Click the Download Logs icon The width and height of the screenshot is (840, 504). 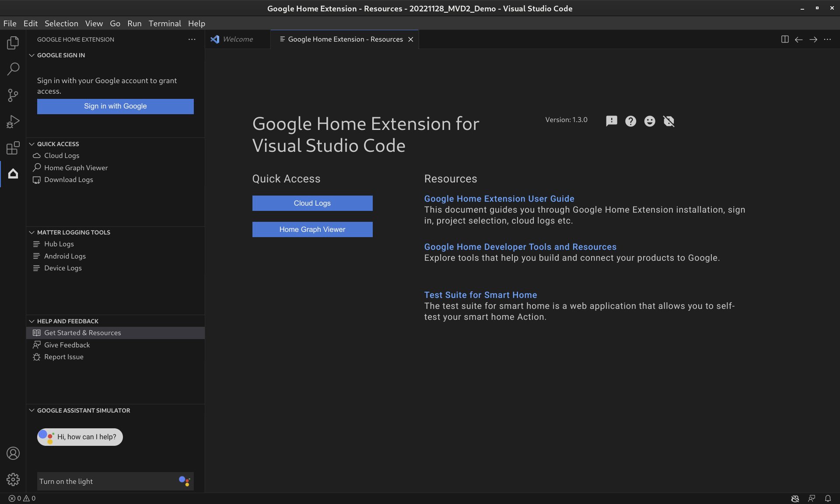click(x=37, y=179)
